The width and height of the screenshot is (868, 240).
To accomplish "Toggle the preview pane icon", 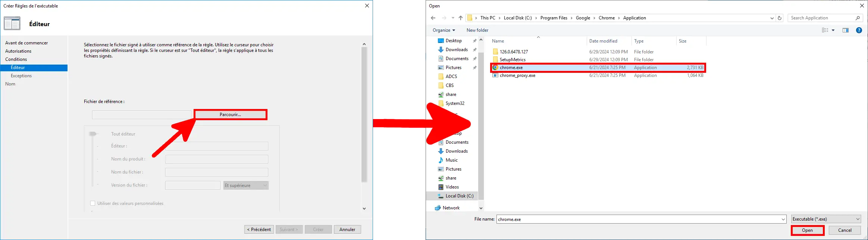I will pos(845,30).
